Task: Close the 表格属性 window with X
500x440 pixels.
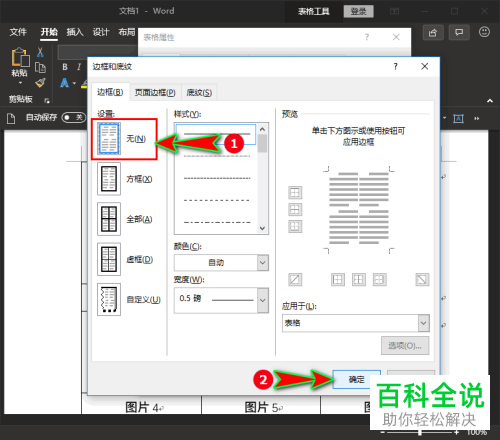Action: [396, 37]
